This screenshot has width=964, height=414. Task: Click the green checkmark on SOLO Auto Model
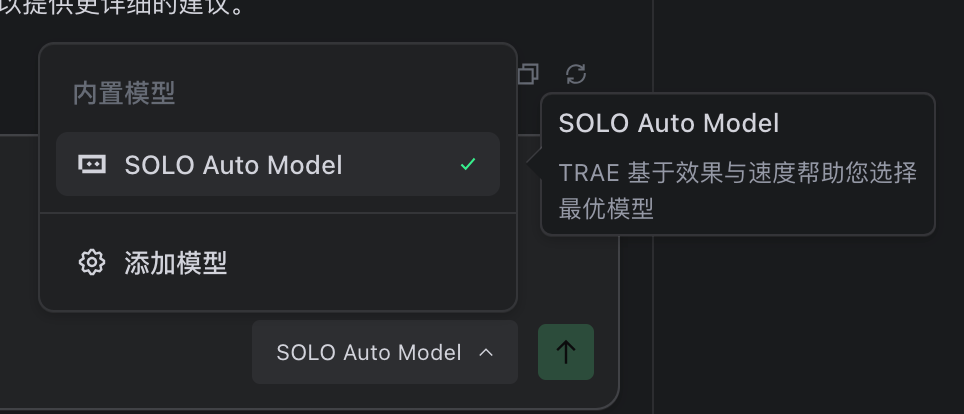tap(467, 165)
